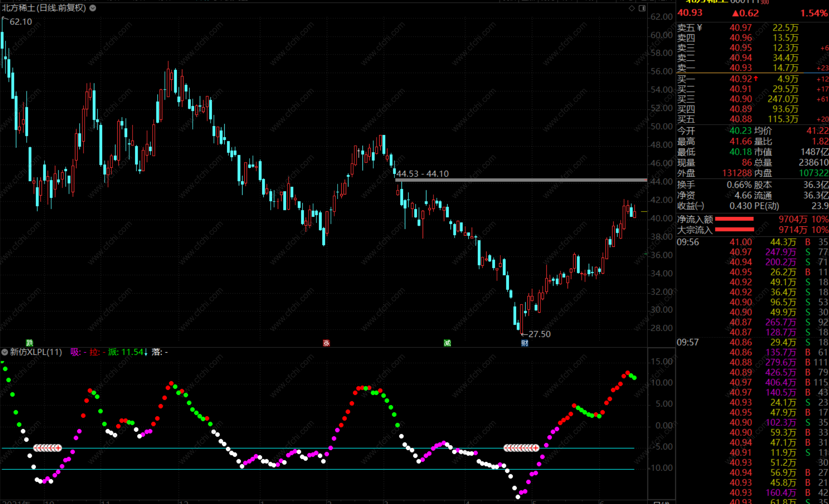Click the 大宗流入 fund flow row
This screenshot has height=504, width=829.
tap(695, 230)
